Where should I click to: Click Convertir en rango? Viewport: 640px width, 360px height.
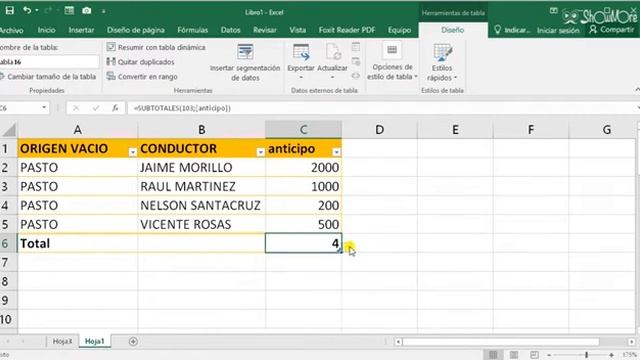142,77
